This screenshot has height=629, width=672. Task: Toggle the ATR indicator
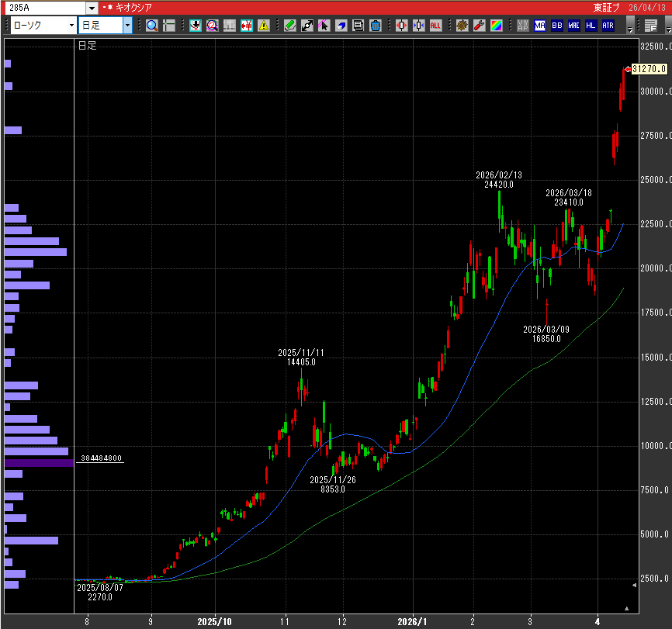point(608,26)
